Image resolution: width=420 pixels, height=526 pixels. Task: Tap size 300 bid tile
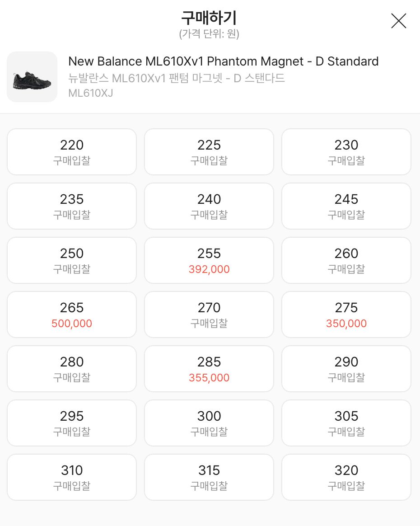click(x=209, y=423)
